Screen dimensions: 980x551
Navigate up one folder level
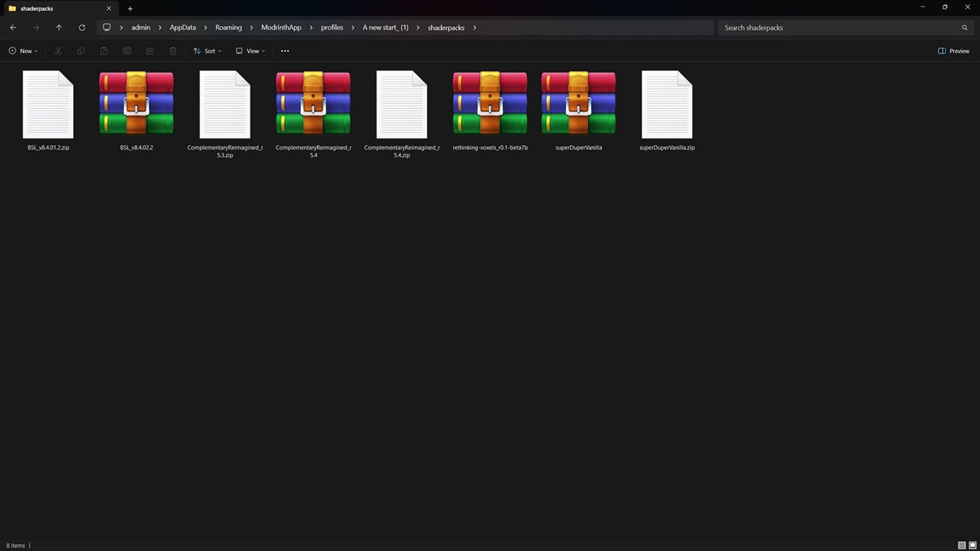click(59, 28)
